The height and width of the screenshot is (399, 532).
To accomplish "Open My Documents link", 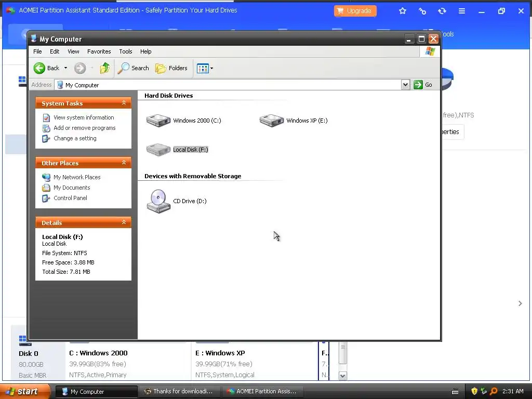I will coord(72,188).
